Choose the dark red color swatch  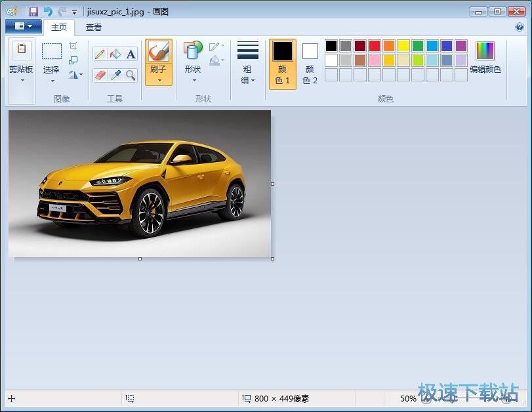[360, 46]
